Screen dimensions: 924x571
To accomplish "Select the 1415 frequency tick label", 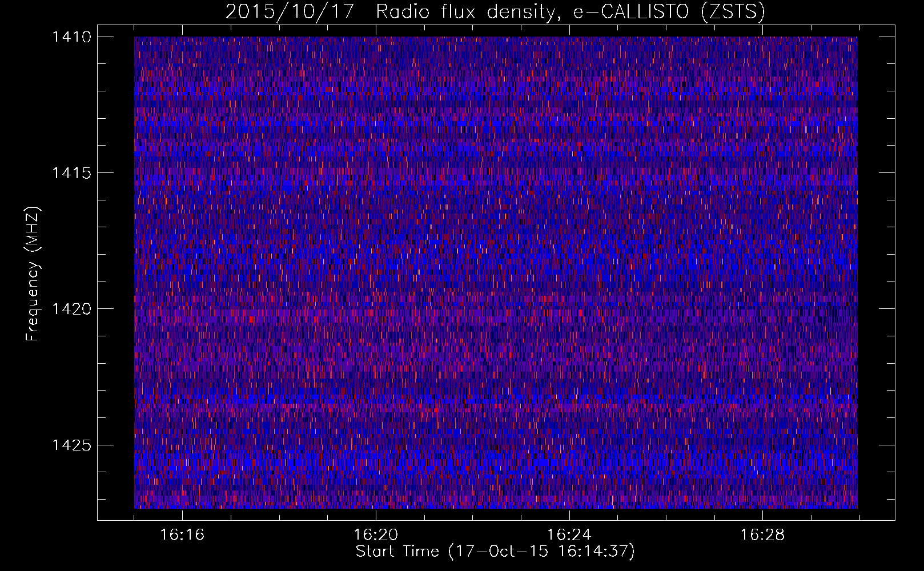I will tap(71, 173).
